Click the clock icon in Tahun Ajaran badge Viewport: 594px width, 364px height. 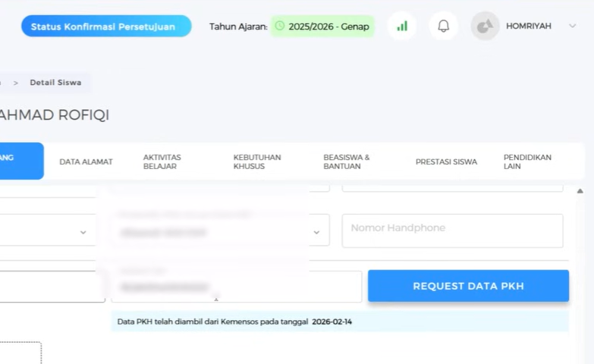pyautogui.click(x=280, y=26)
